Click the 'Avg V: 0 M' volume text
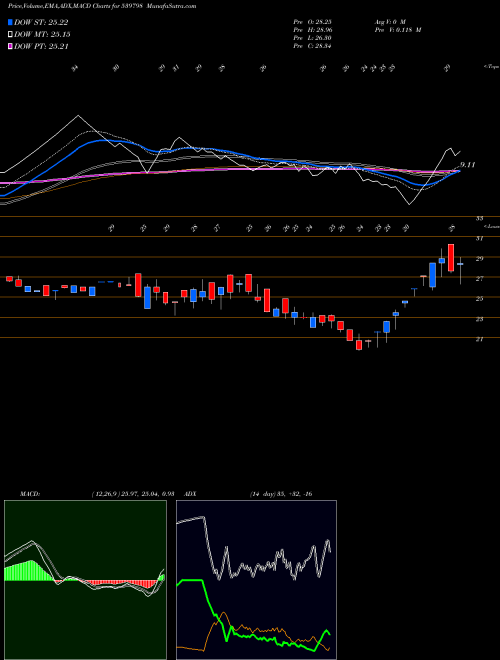The height and width of the screenshot is (660, 500). pyautogui.click(x=389, y=21)
